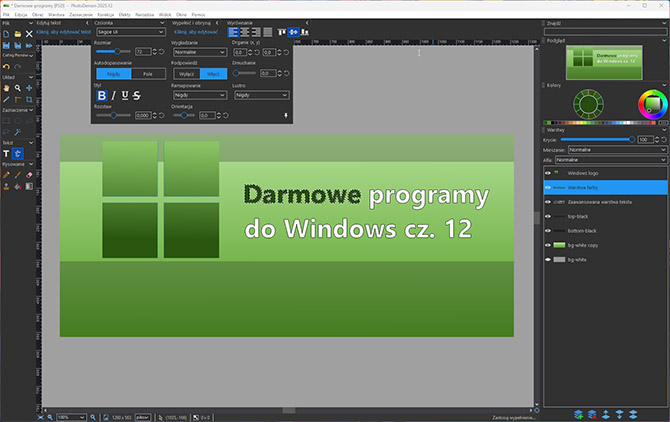Viewport: 670px width, 422px height.
Task: Open the Segoe UI font dropdown
Action: pos(131,32)
